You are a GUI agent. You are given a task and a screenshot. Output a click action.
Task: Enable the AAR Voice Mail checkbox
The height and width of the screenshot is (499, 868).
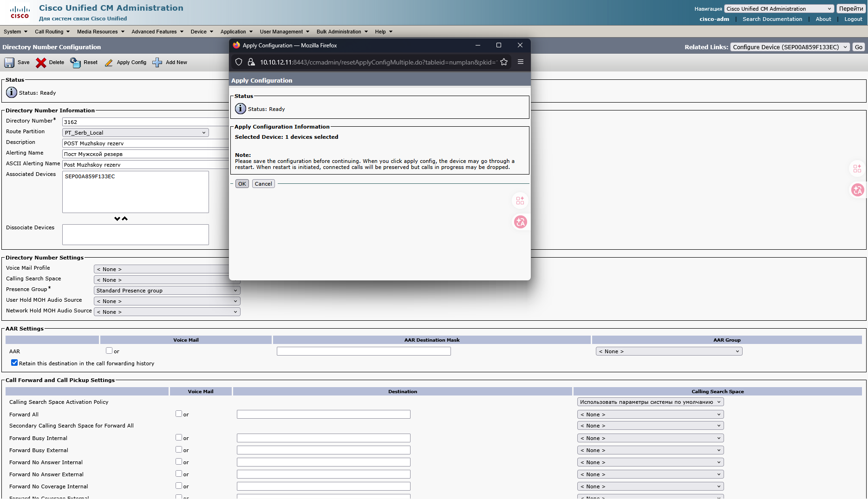pyautogui.click(x=109, y=351)
